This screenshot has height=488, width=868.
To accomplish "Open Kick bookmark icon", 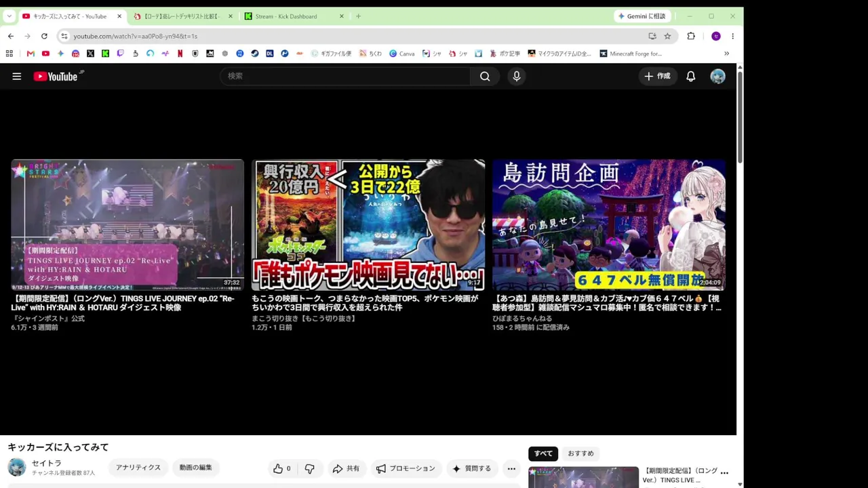I will 105,54.
